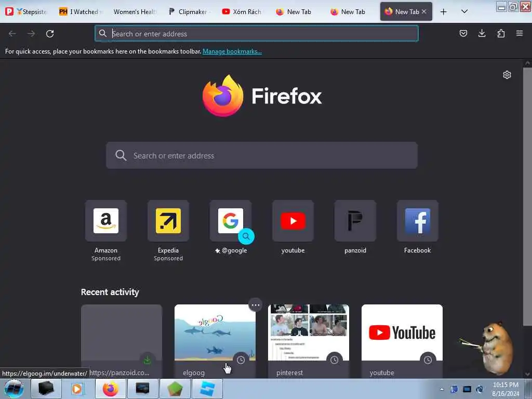Focus the top address bar
This screenshot has width=532, height=399.
(257, 34)
